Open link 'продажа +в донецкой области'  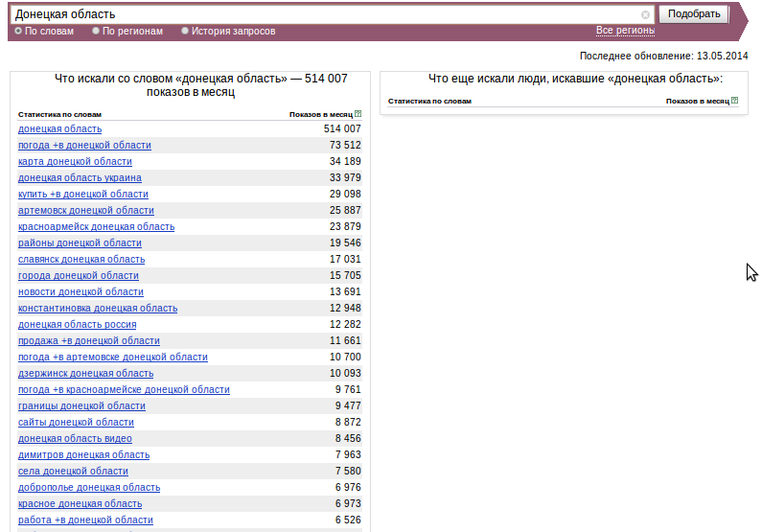89,340
